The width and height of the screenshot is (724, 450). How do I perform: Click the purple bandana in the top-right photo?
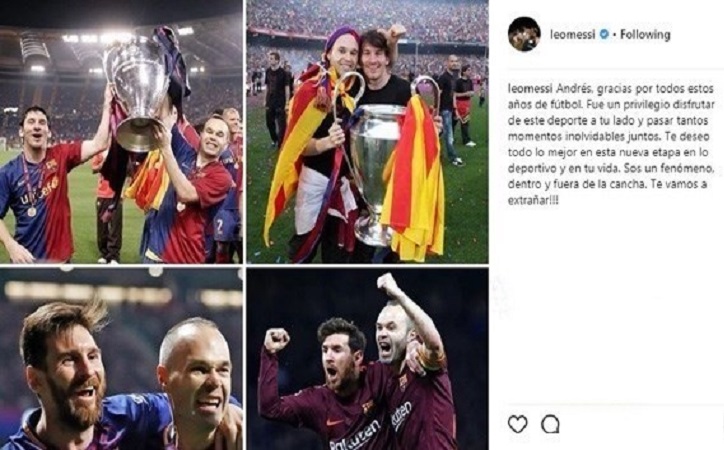(341, 37)
